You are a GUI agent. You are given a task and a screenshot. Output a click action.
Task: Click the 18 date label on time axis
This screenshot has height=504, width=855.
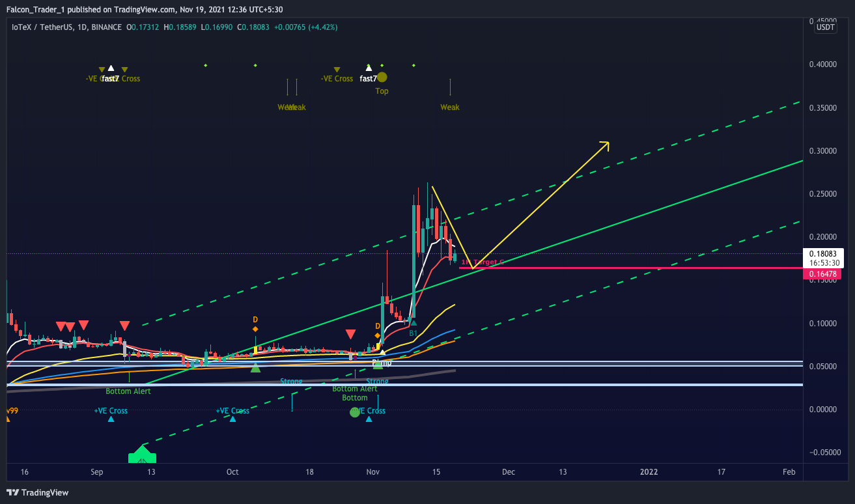coord(309,472)
